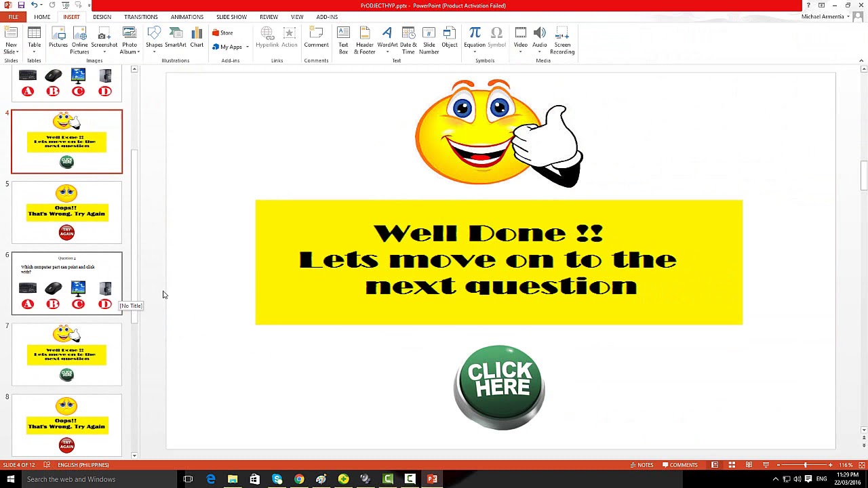Switch to the ANIMATIONS tab

[x=186, y=17]
